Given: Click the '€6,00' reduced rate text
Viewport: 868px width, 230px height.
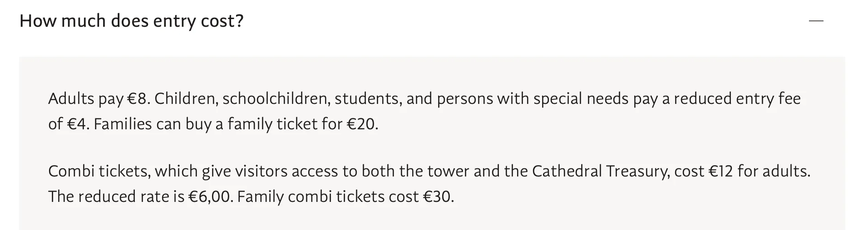Looking at the screenshot, I should point(210,197).
